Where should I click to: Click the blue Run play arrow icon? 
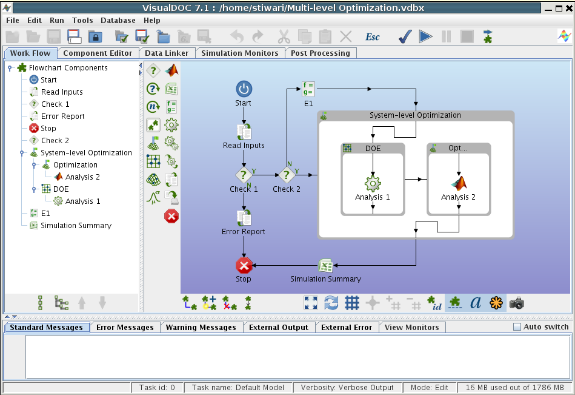[425, 37]
